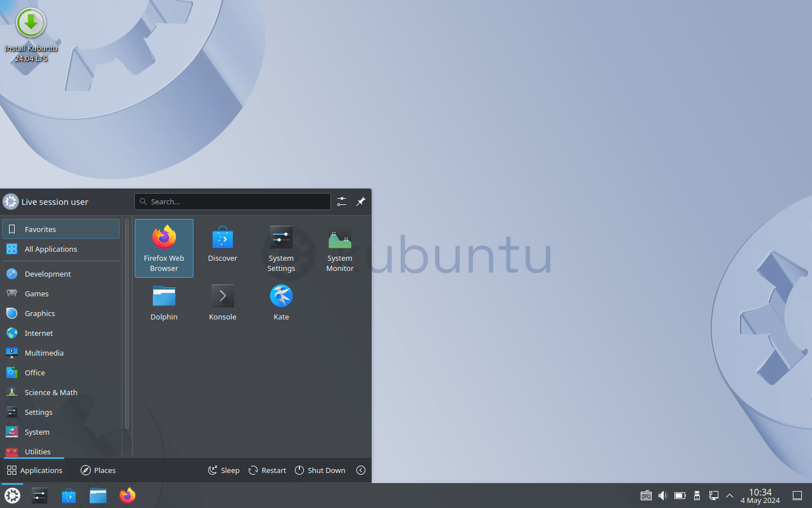Open the System category

[x=61, y=432]
